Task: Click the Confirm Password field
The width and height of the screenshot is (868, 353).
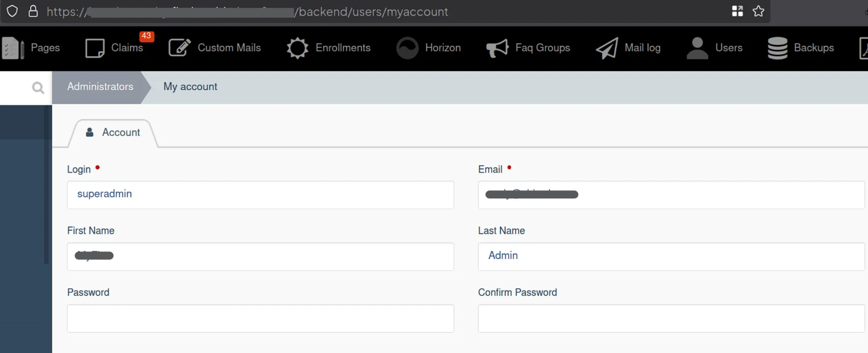Action: (x=671, y=318)
